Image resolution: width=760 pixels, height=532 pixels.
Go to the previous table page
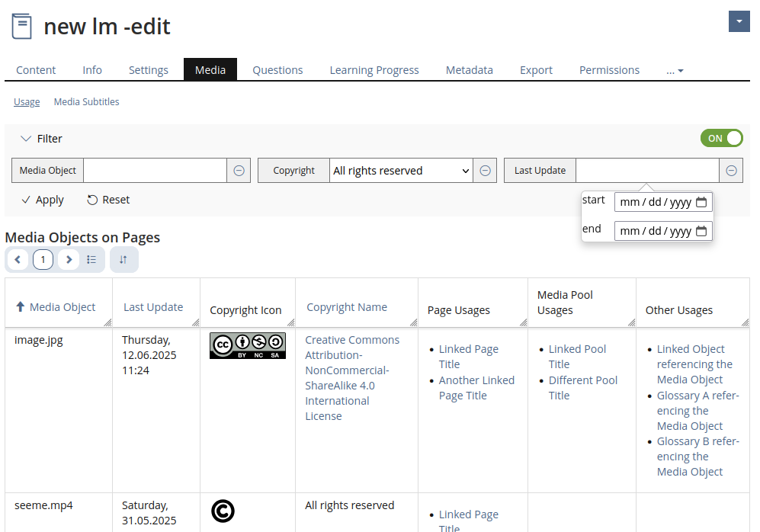18,260
